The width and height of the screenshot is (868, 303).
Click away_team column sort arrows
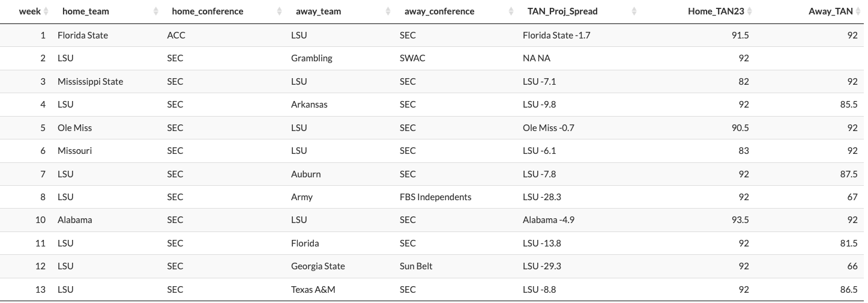pos(390,11)
